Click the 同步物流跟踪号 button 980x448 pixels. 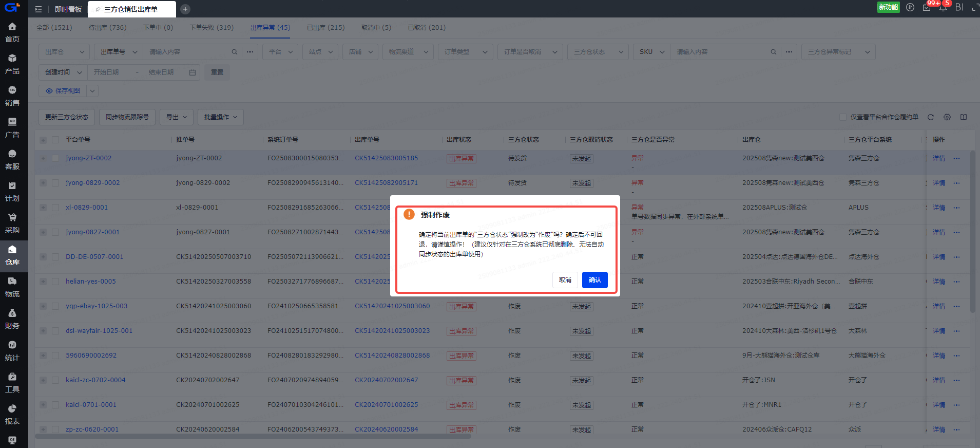[x=127, y=117]
